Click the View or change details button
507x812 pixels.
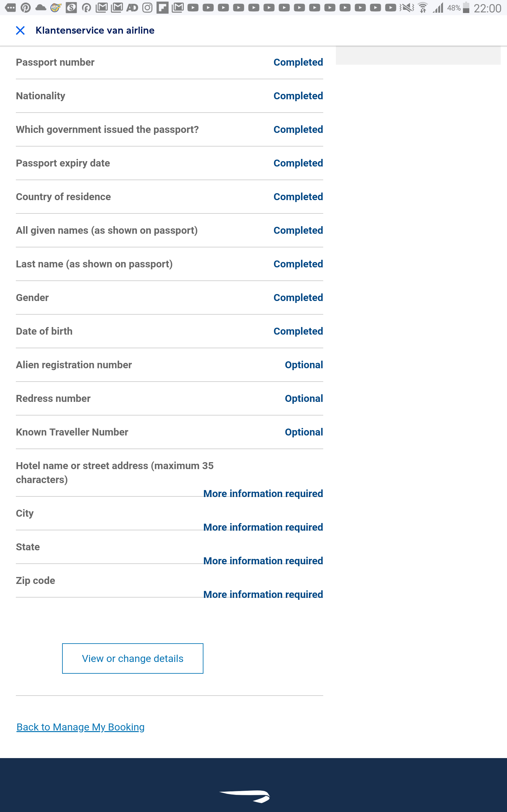[x=132, y=658]
